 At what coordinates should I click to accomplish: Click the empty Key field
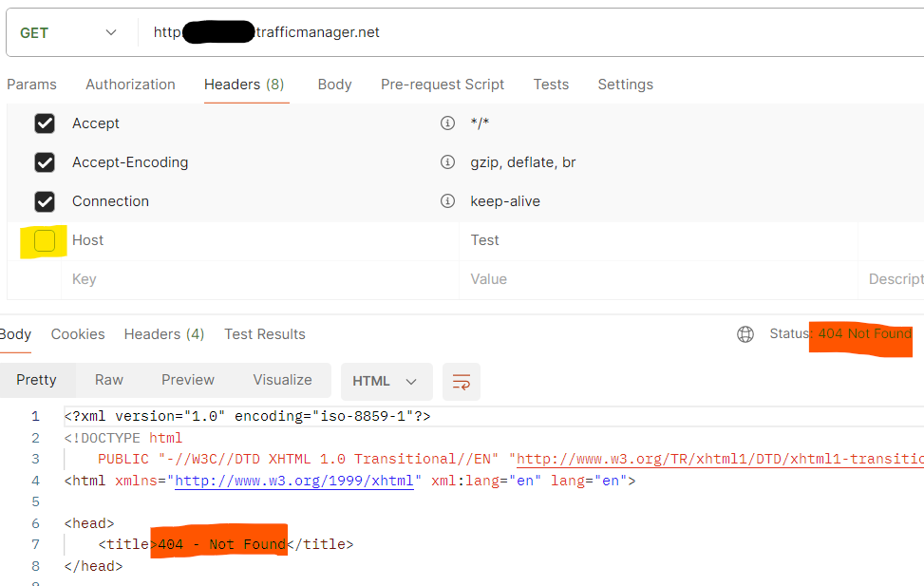(x=260, y=279)
